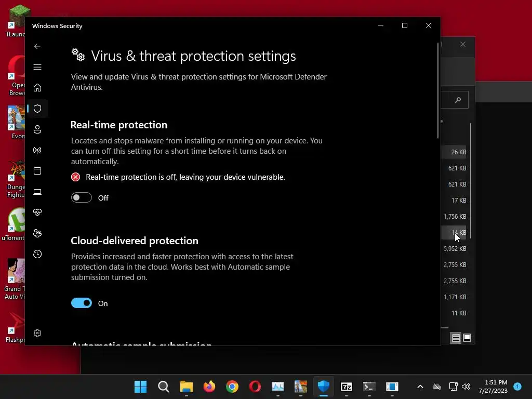Switch to large icons view in background window

pos(467,338)
